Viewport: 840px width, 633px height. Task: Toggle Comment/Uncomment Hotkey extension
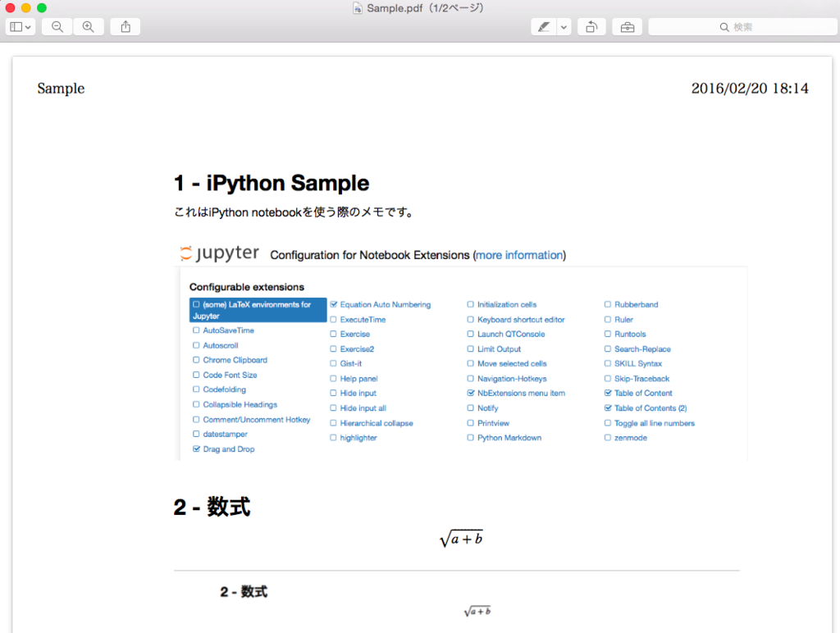[196, 419]
